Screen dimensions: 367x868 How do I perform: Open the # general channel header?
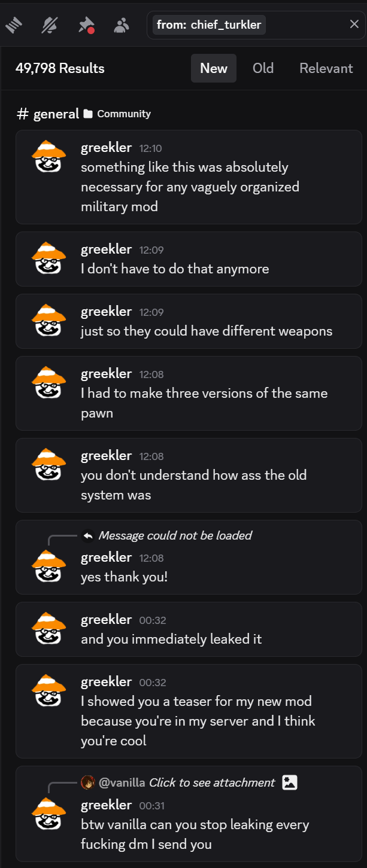click(48, 114)
